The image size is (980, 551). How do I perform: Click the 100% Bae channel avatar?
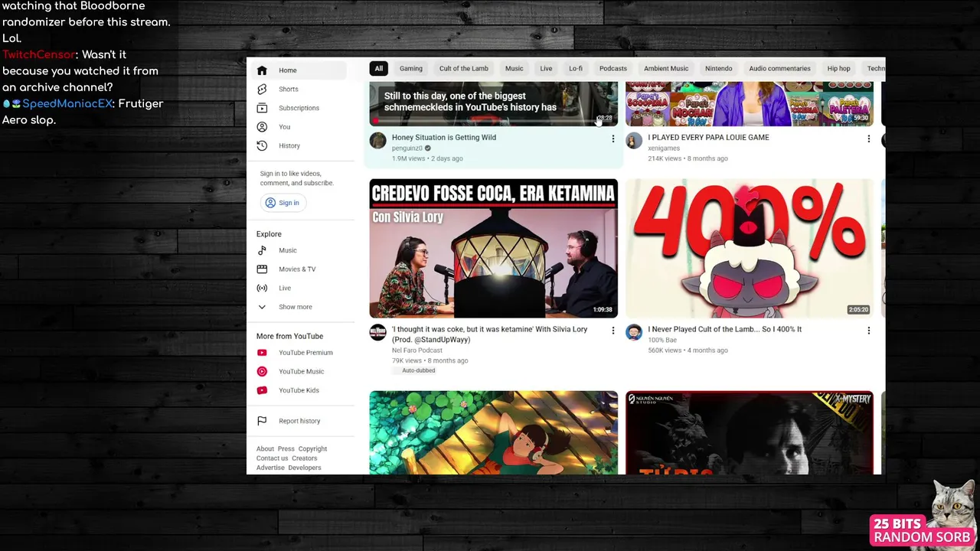634,332
